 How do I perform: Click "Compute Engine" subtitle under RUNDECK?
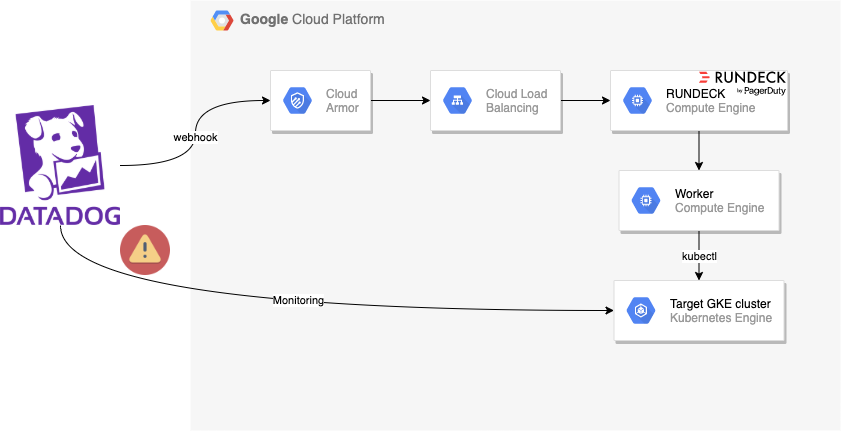tap(711, 108)
